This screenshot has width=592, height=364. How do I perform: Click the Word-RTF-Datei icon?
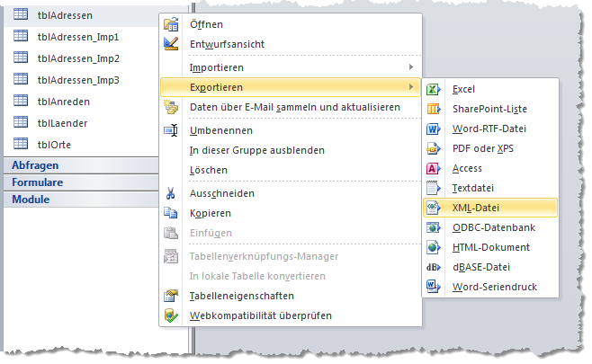click(433, 129)
